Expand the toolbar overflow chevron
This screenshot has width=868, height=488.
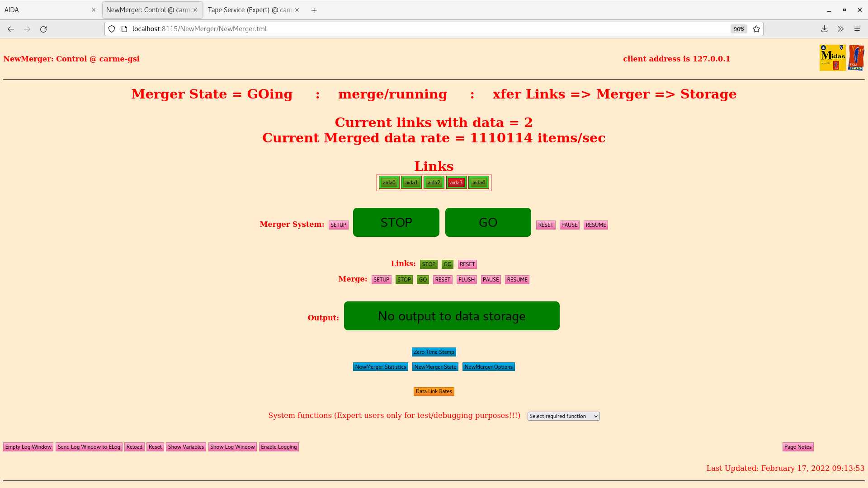(x=840, y=29)
